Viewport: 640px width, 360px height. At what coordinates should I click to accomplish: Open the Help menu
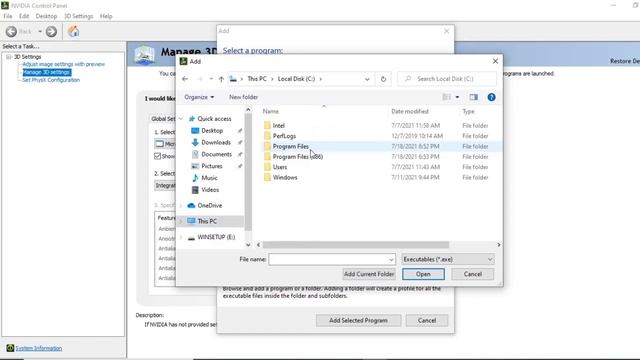[x=106, y=16]
